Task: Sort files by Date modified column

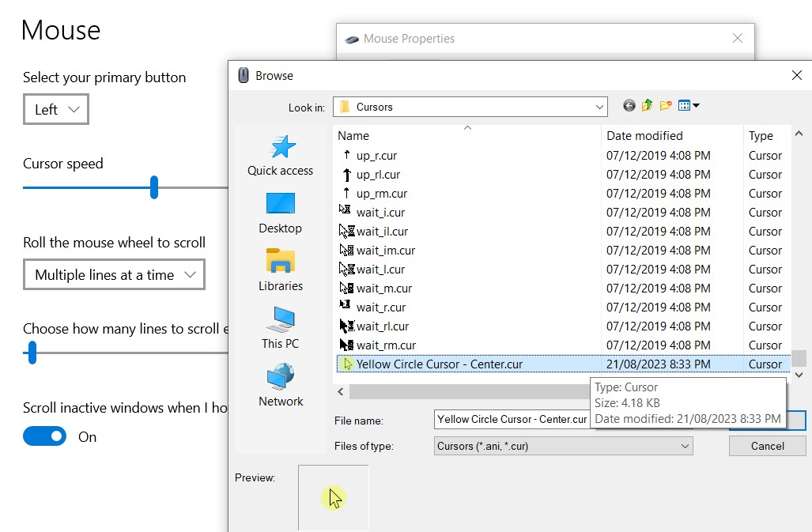Action: (644, 136)
